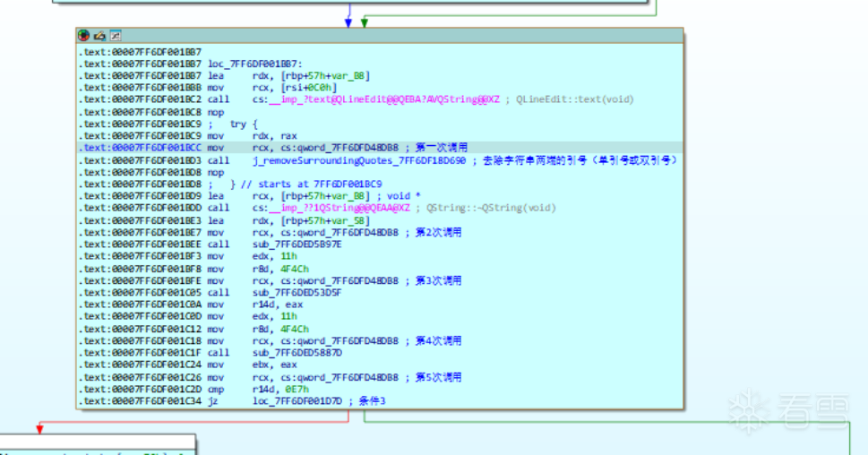Click the '; void *' comment
The width and height of the screenshot is (868, 455).
coord(398,196)
